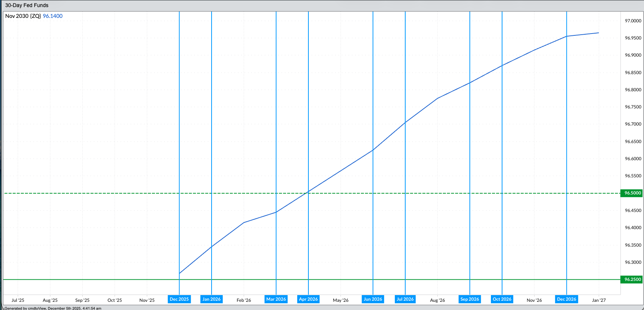Select the Apr 2026 date marker
644x310 pixels.
coord(308,299)
